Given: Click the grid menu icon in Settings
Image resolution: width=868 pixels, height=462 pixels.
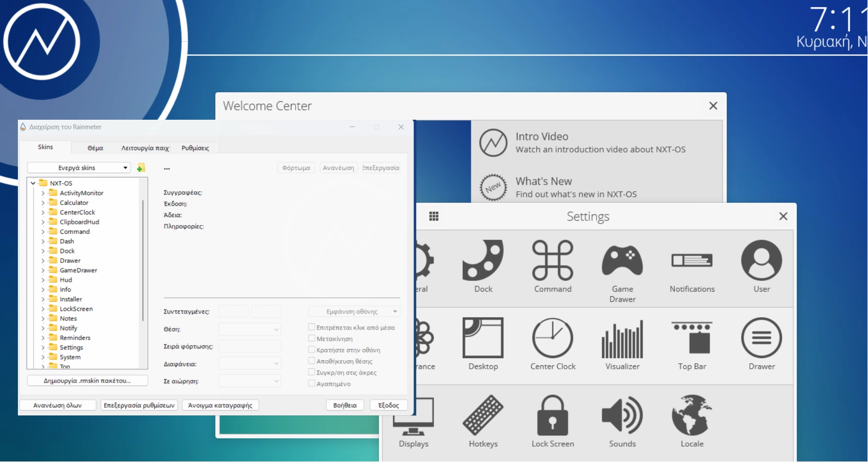Looking at the screenshot, I should click(434, 216).
